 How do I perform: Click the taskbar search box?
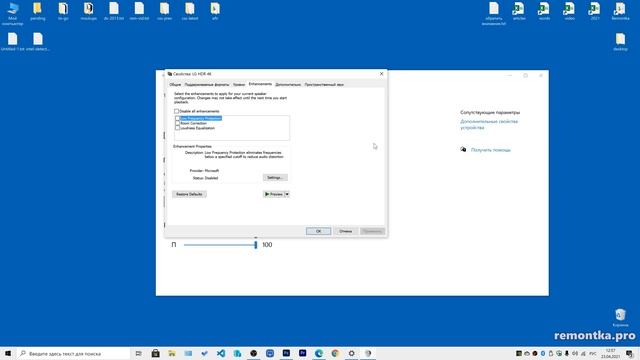click(73, 353)
